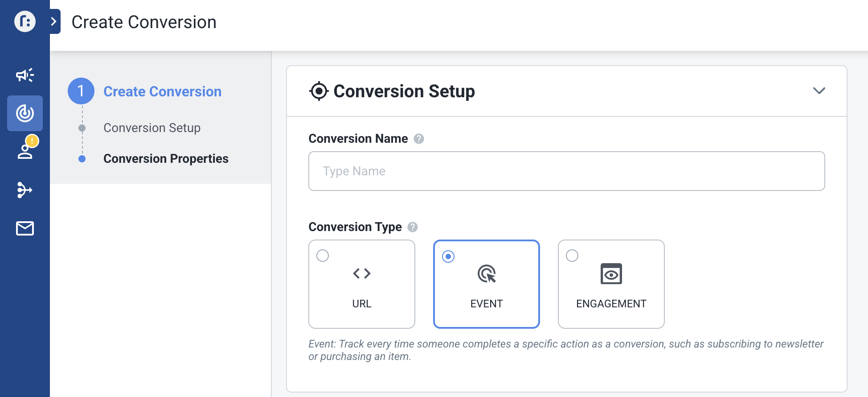This screenshot has width=868, height=397.
Task: Click the step 1 number circle
Action: pyautogui.click(x=81, y=91)
